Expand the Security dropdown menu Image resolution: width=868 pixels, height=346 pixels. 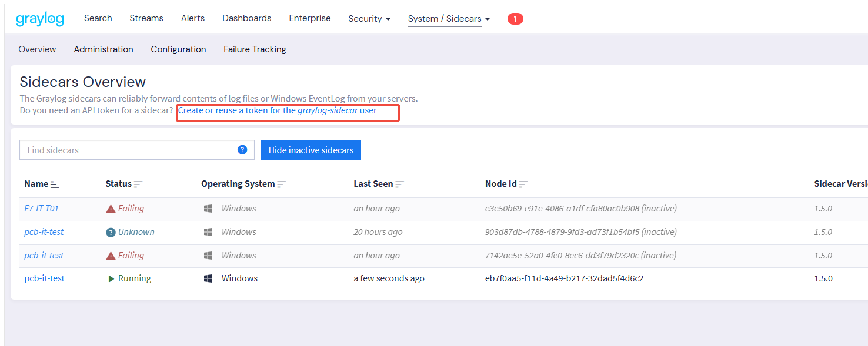369,19
